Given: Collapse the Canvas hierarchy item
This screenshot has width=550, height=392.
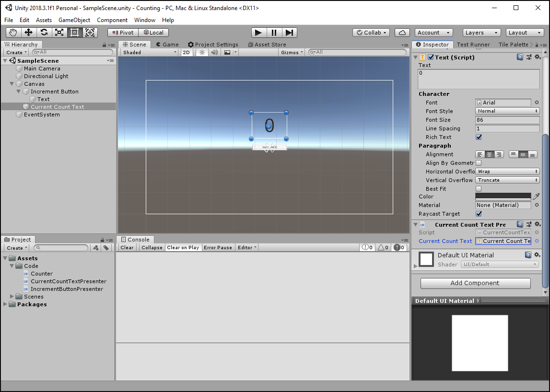Looking at the screenshot, I should [x=12, y=84].
